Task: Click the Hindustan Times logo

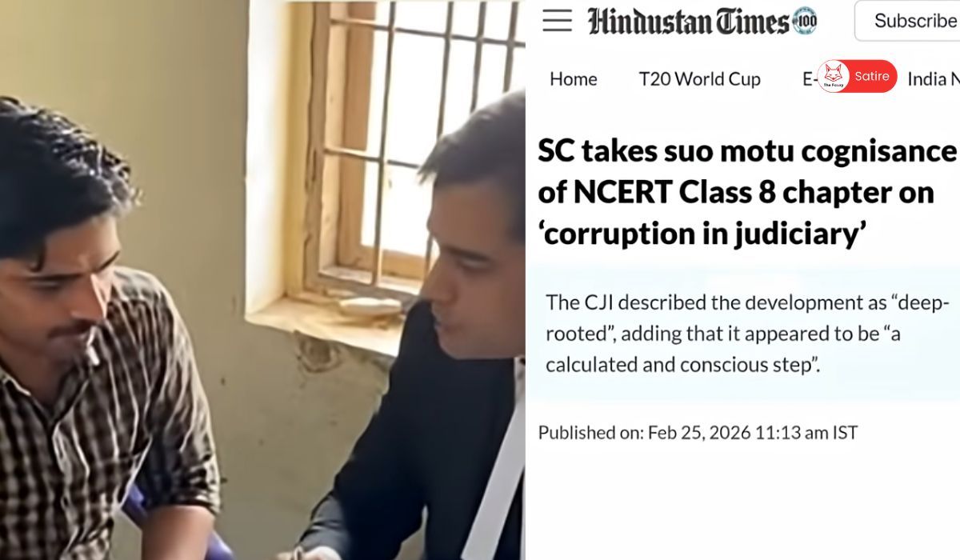Action: tap(689, 21)
